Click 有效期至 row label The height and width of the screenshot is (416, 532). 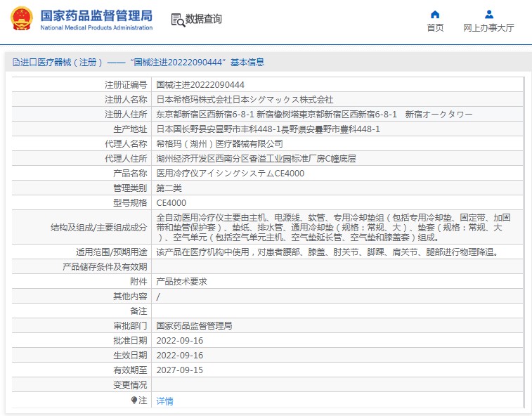click(130, 370)
